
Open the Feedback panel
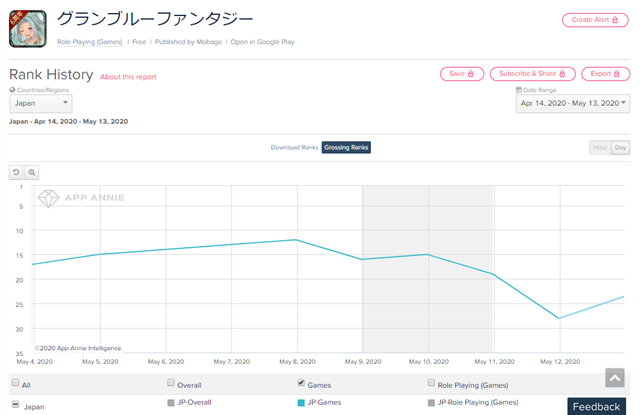(596, 406)
